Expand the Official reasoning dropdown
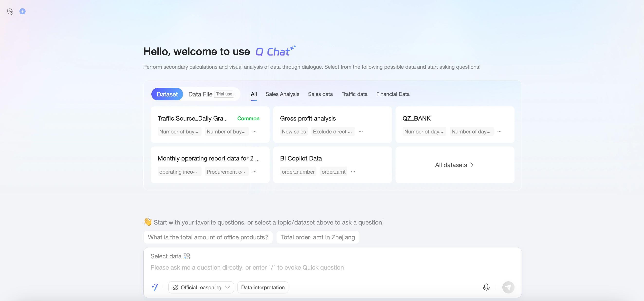 tap(201, 288)
